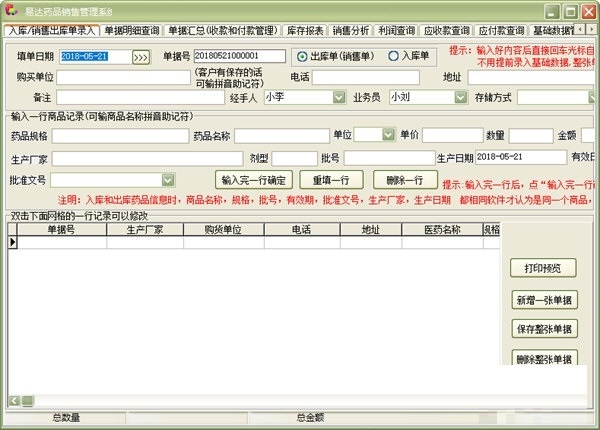This screenshot has height=430, width=600.
Task: Open 销售分析 tab
Action: (353, 31)
